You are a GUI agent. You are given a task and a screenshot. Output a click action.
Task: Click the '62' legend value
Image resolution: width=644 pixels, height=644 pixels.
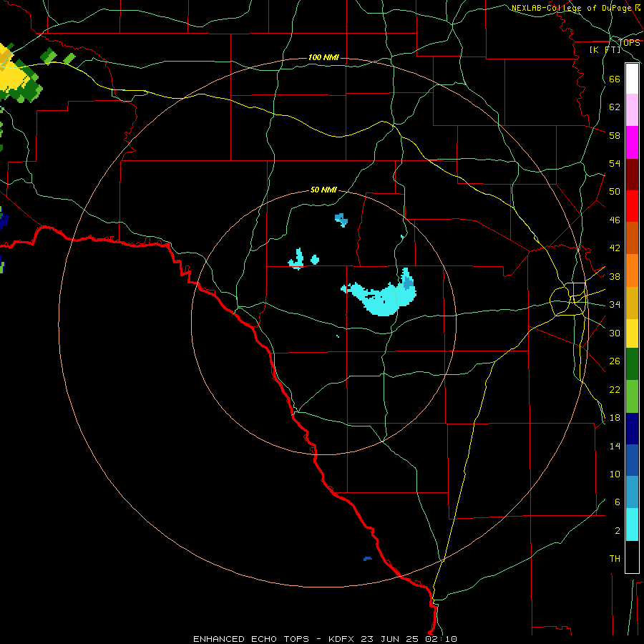pos(615,107)
